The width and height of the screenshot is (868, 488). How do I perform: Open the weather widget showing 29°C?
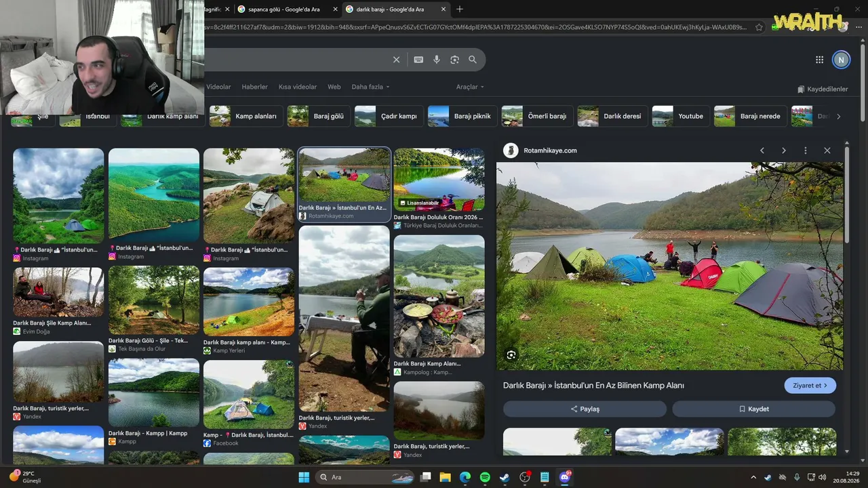26,477
